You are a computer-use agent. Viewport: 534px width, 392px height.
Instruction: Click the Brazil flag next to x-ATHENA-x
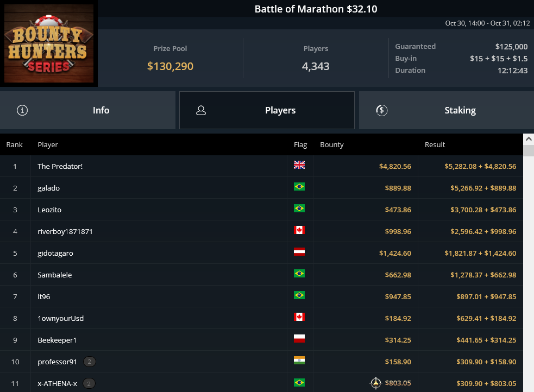coord(299,382)
